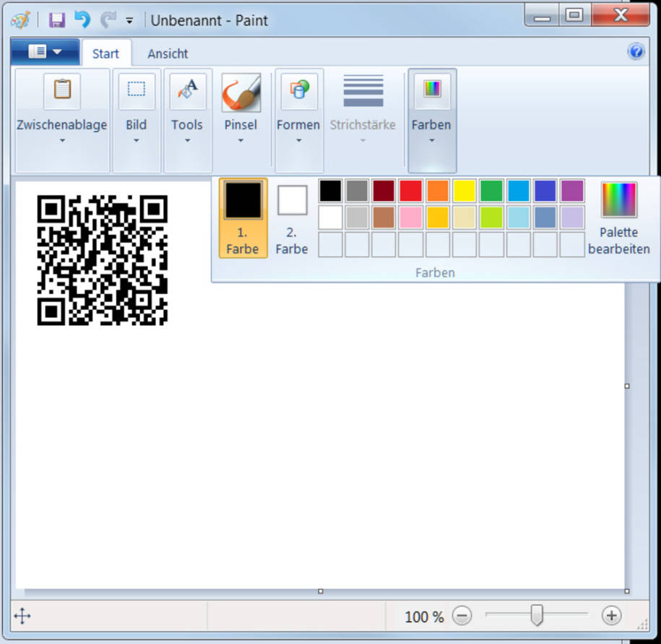
Task: Click the canvas right-middle resize handle
Action: pyautogui.click(x=627, y=386)
